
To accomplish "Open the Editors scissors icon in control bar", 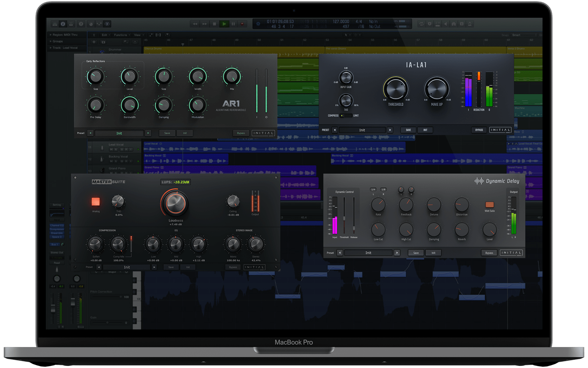I will [107, 24].
